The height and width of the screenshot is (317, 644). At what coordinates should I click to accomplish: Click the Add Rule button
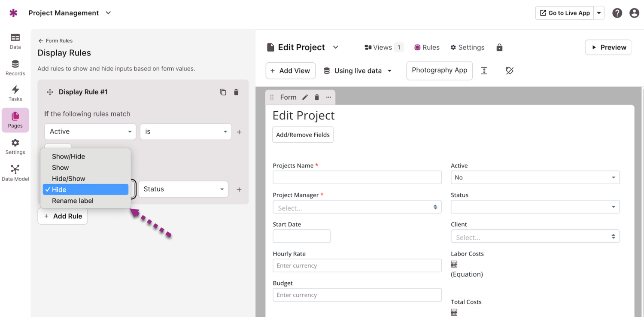63,216
